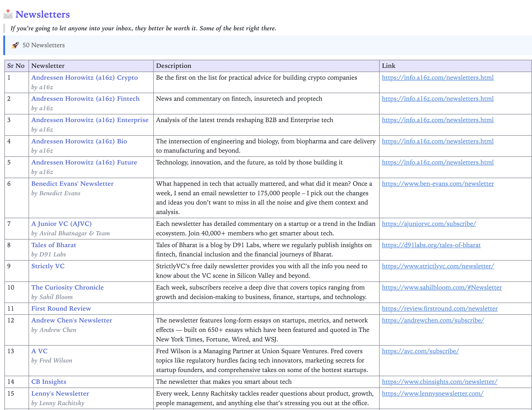Click description 'The newsletter that makes you smart'

point(224,382)
